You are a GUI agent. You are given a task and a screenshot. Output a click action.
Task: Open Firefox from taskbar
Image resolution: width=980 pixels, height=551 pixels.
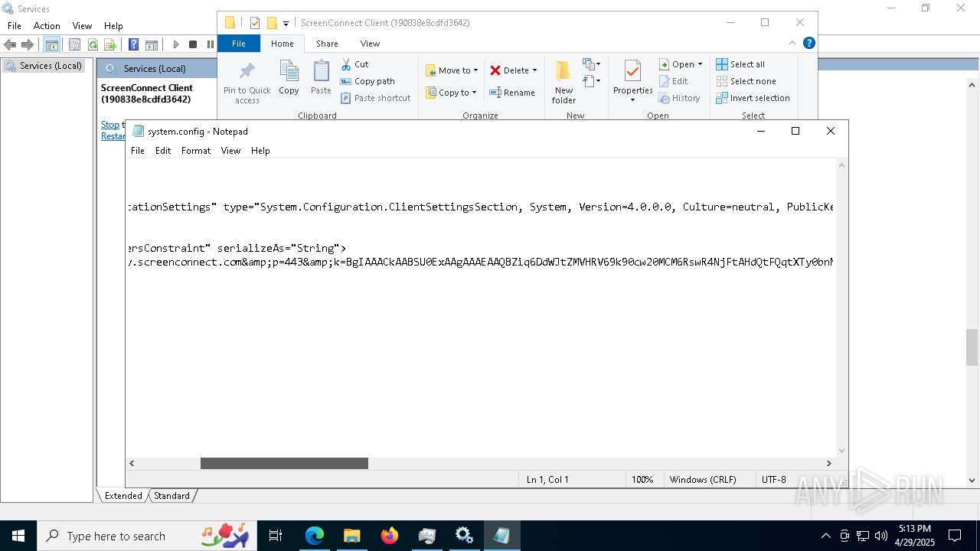tap(390, 536)
